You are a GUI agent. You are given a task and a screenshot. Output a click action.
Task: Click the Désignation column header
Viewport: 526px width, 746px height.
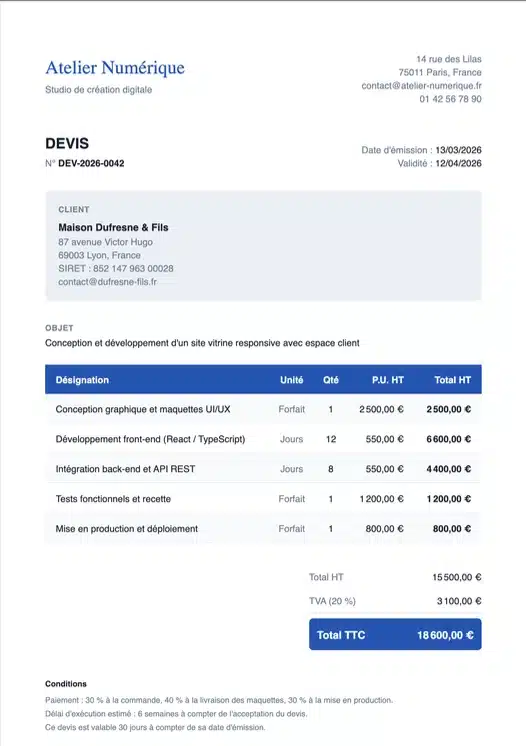point(82,380)
